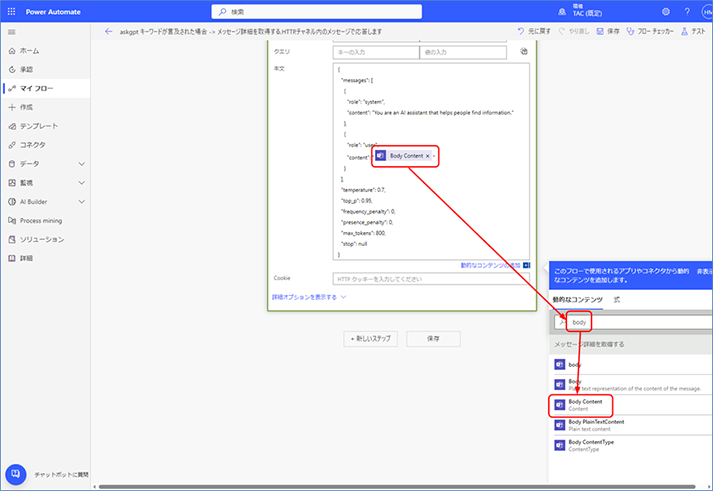The width and height of the screenshot is (713, 491).
Task: Click 元に戻す undo button
Action: coord(534,31)
